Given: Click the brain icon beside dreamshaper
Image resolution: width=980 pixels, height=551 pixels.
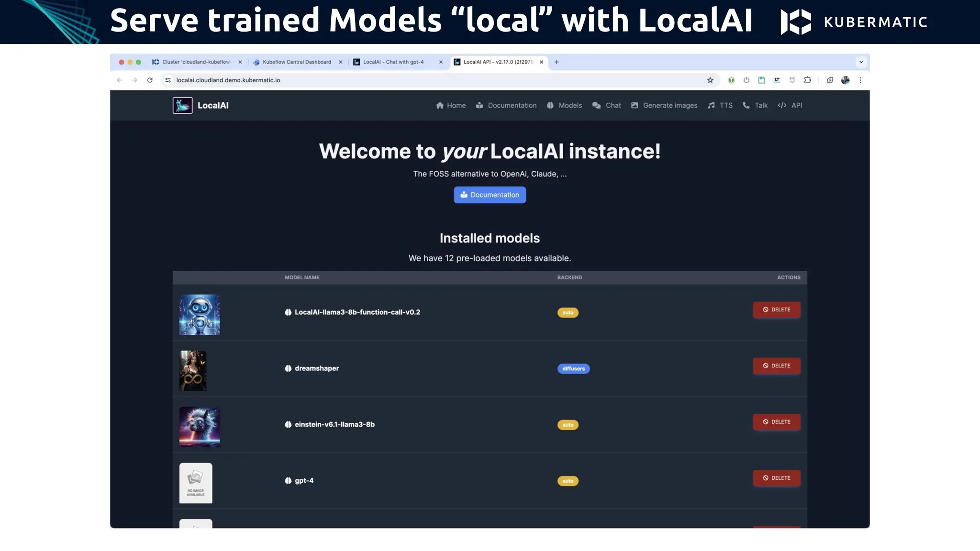Looking at the screenshot, I should coord(288,368).
